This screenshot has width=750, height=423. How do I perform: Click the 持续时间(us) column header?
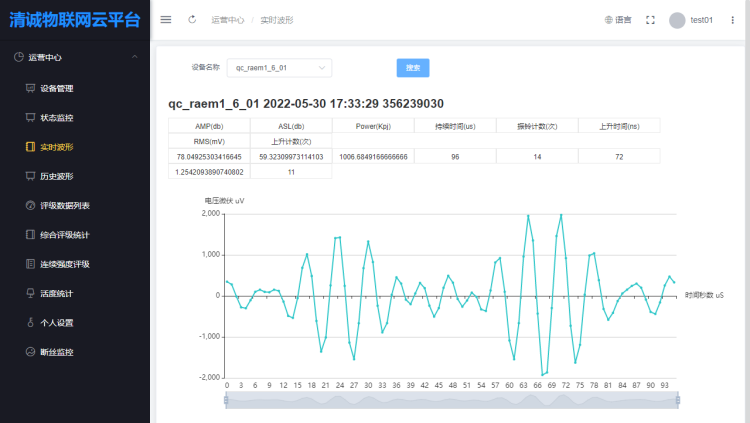click(x=455, y=126)
